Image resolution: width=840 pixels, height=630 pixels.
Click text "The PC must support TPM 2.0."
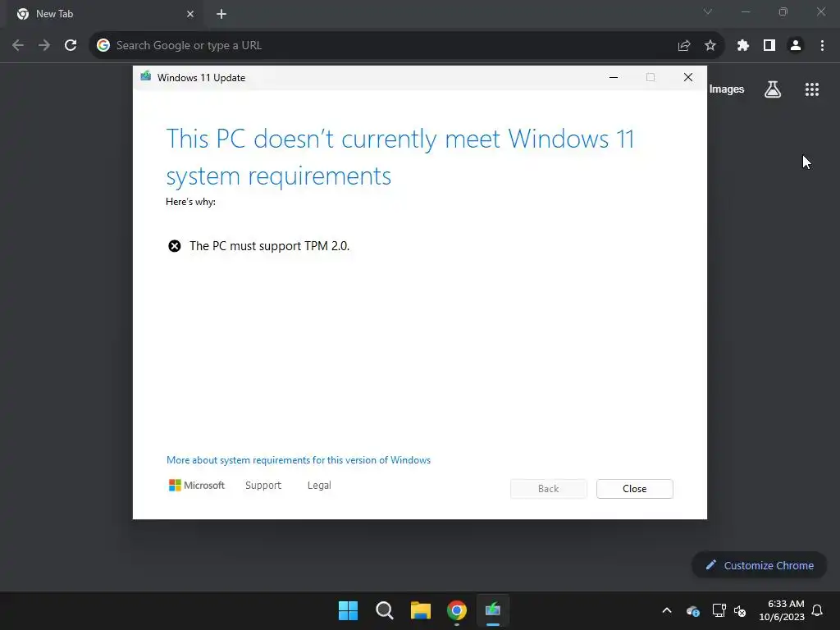(x=269, y=246)
